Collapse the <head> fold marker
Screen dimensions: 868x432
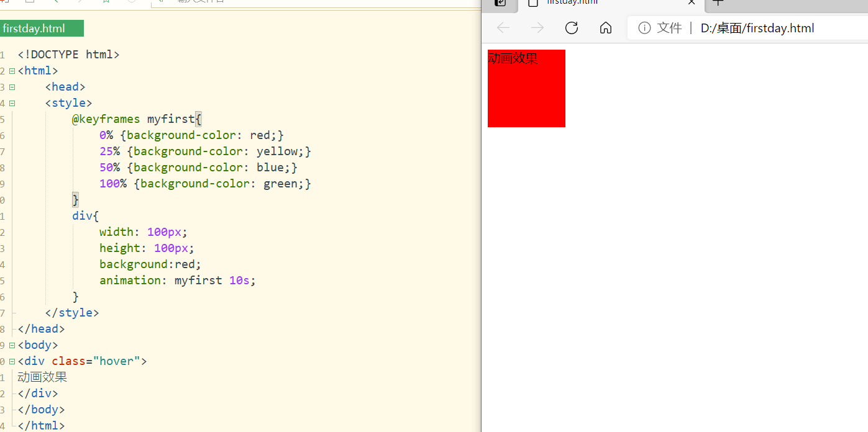12,87
